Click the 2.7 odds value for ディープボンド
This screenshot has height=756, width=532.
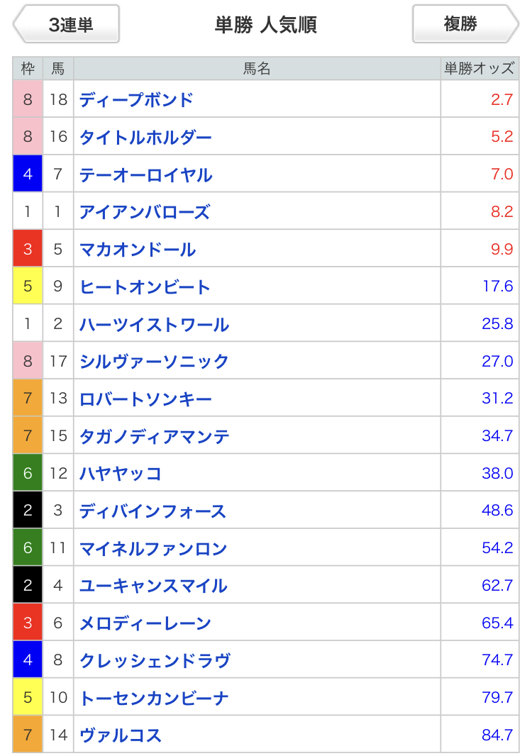click(501, 99)
